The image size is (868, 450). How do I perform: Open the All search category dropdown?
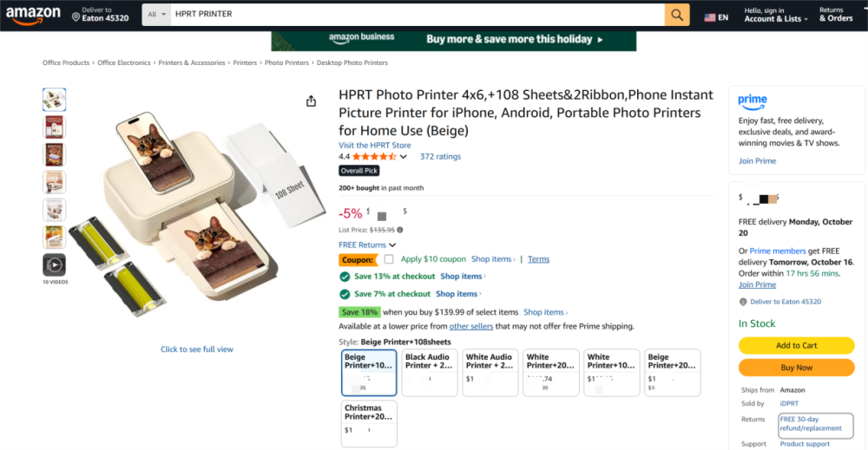(x=156, y=15)
